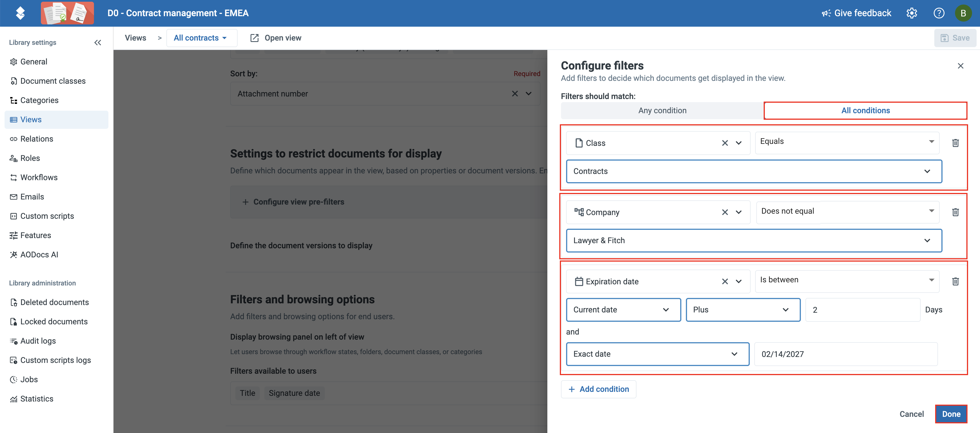Select the Any condition toggle
This screenshot has width=980, height=433.
[x=662, y=110]
